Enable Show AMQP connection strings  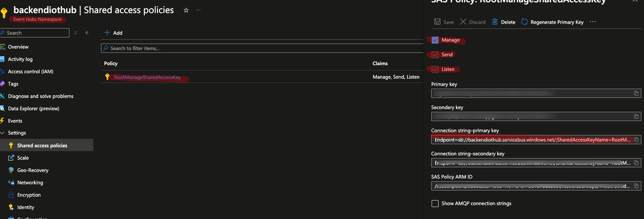[x=435, y=204]
